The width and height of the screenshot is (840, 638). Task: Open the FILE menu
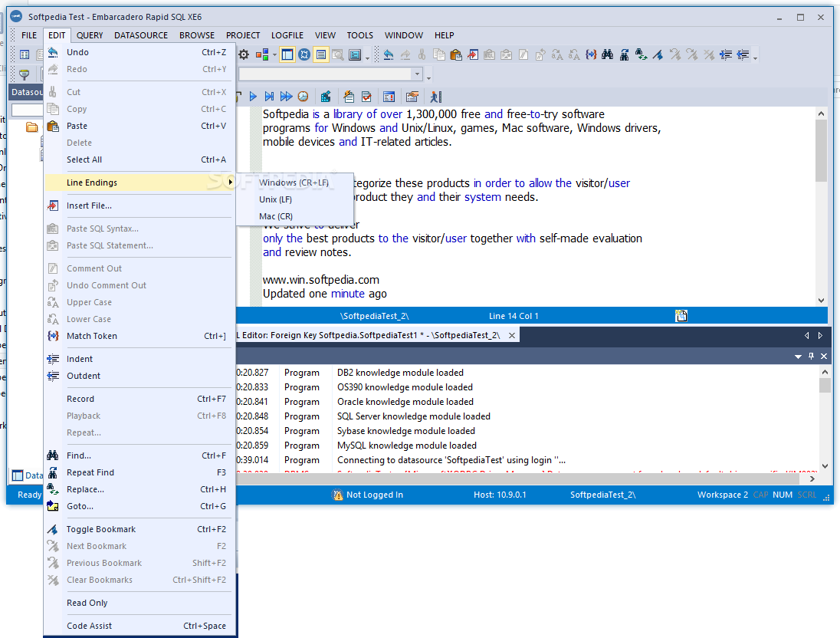(29, 35)
